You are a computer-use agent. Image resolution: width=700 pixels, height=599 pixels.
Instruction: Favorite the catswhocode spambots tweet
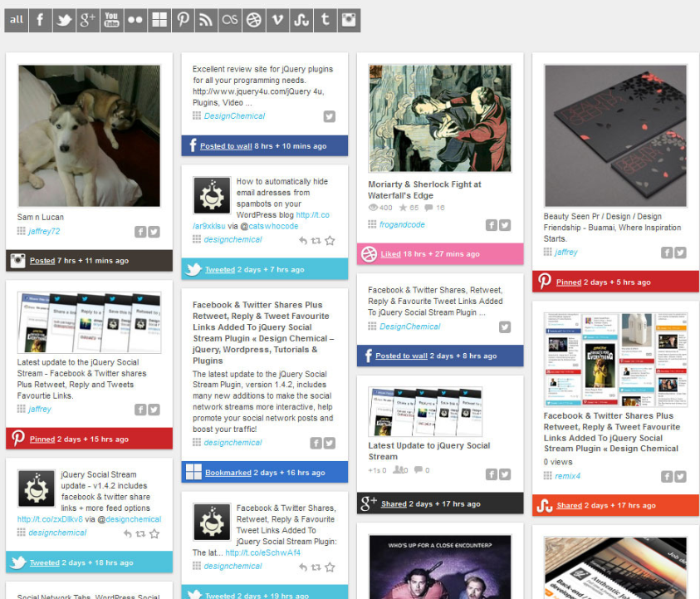[330, 241]
